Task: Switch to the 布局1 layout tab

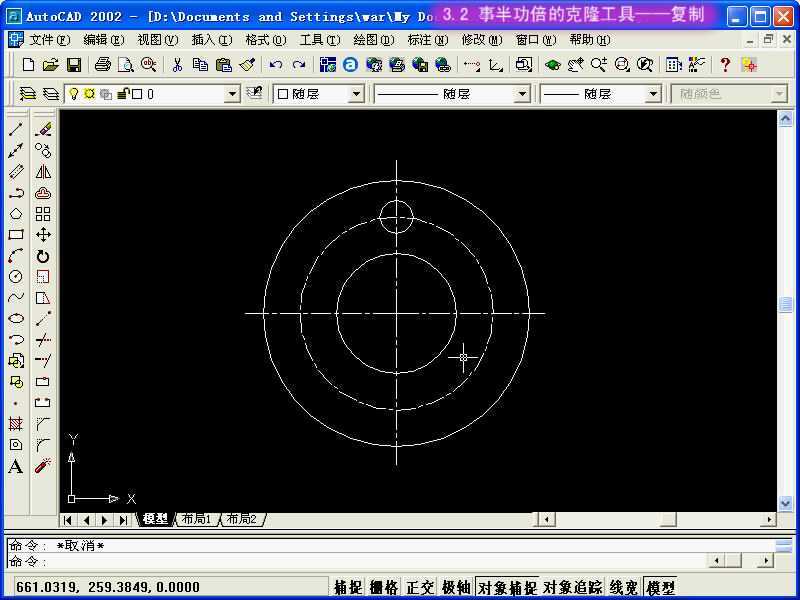Action: 196,519
